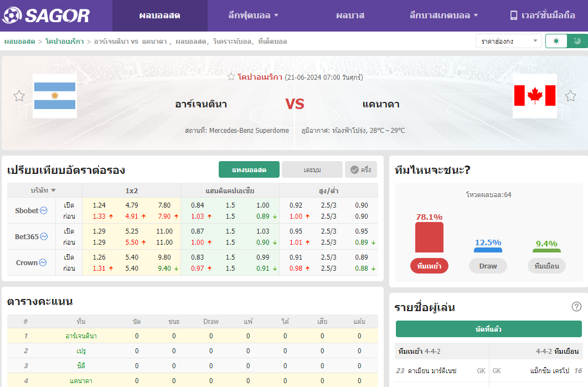The width and height of the screenshot is (588, 387).
Task: Vote for Draw result
Action: tap(488, 266)
